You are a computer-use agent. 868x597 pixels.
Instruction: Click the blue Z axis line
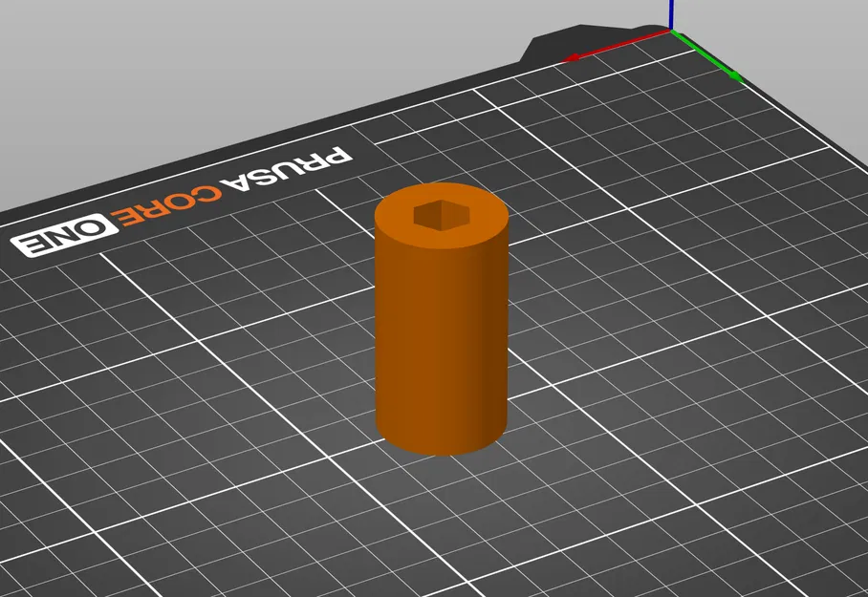click(671, 14)
